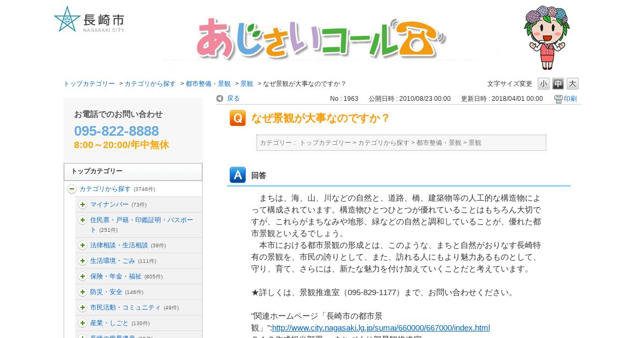Click the 回答 heading
This screenshot has width=644, height=338.
coord(259,175)
